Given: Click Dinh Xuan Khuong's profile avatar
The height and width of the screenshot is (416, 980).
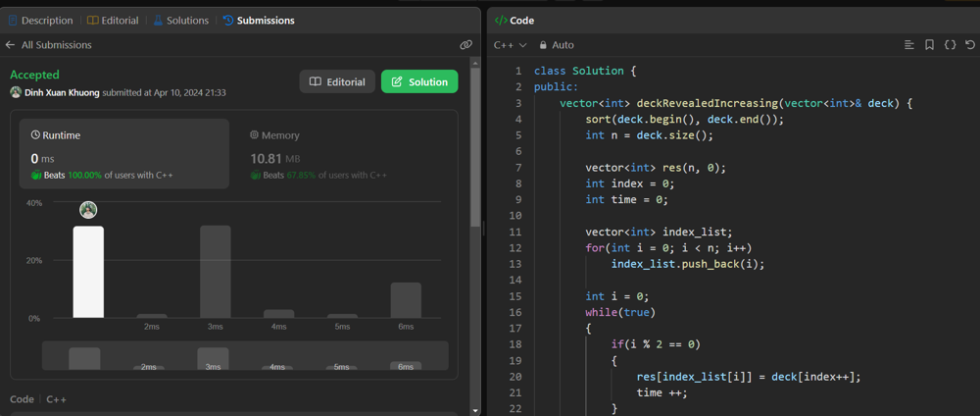Looking at the screenshot, I should tap(16, 92).
